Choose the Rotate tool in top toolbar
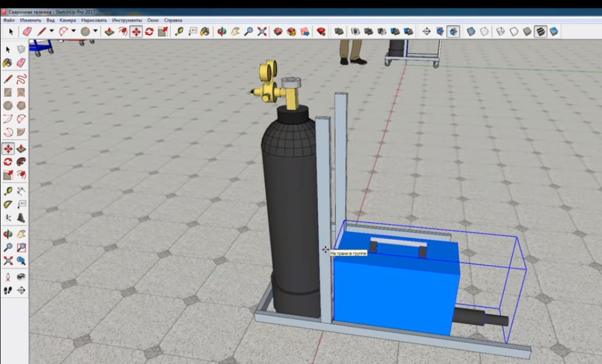The height and width of the screenshot is (364, 602). point(149,31)
